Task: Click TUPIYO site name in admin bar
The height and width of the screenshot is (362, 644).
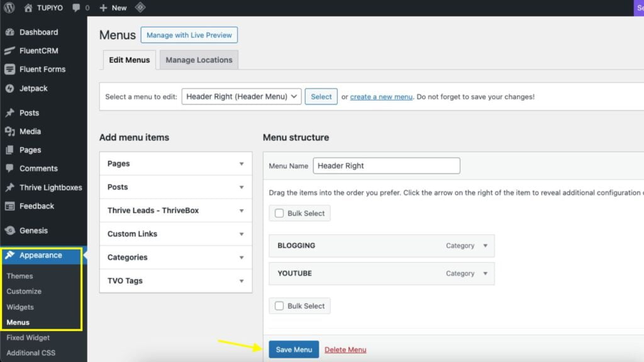Action: coord(50,8)
